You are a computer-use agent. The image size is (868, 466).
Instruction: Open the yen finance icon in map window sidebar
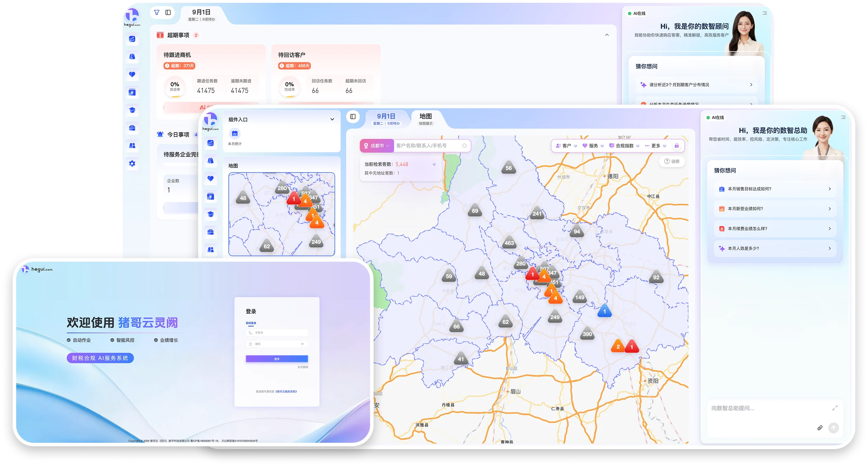click(211, 196)
